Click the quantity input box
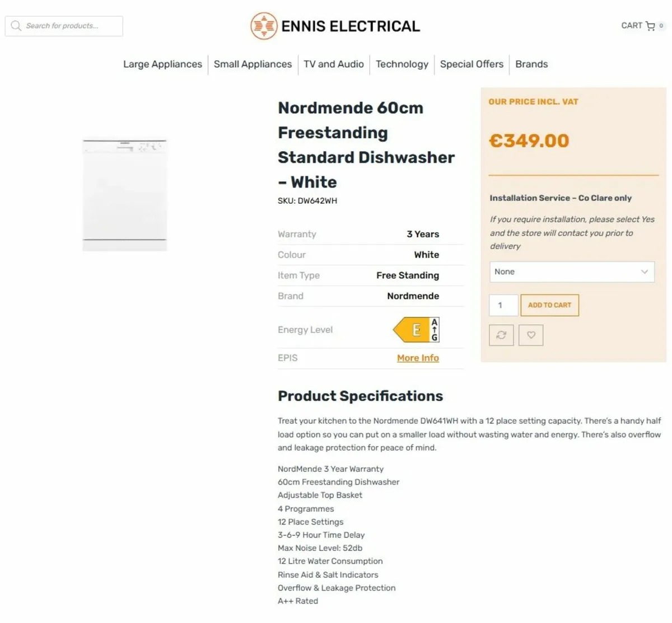This screenshot has height=623, width=672. [x=503, y=305]
